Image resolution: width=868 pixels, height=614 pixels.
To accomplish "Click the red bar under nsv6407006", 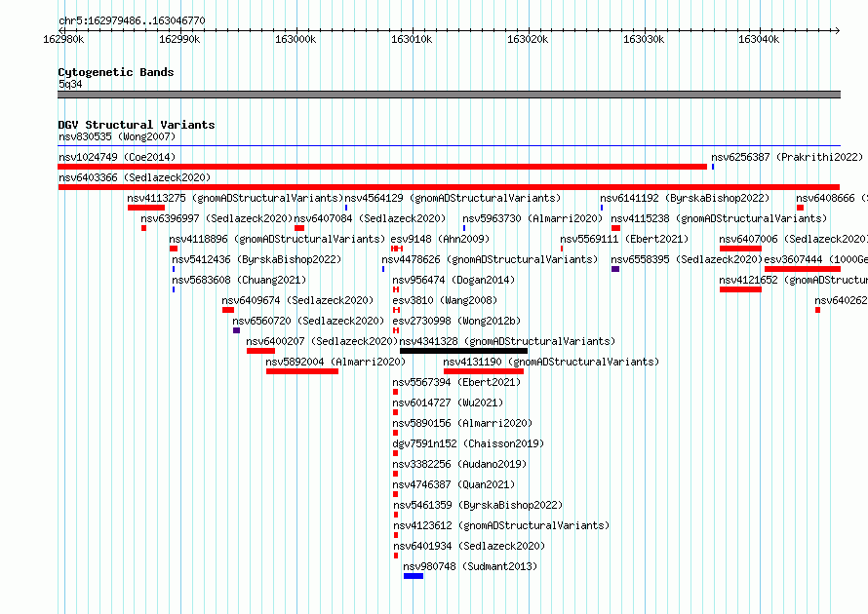I will tap(740, 249).
